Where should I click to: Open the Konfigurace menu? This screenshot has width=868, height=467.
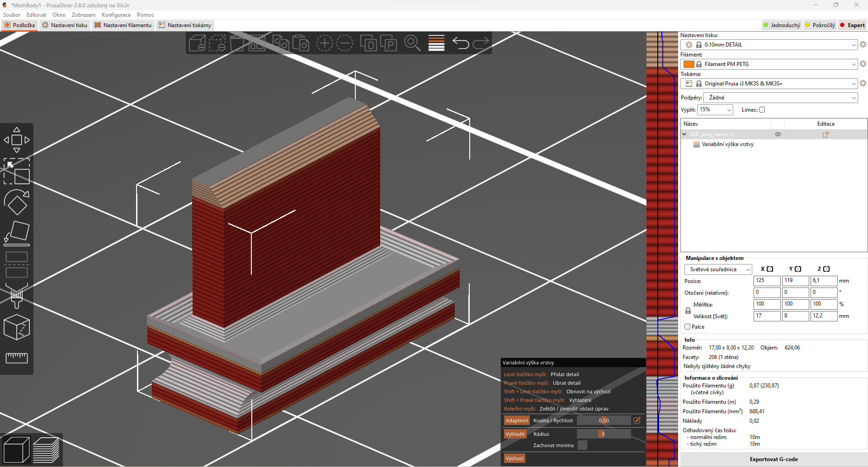point(116,15)
